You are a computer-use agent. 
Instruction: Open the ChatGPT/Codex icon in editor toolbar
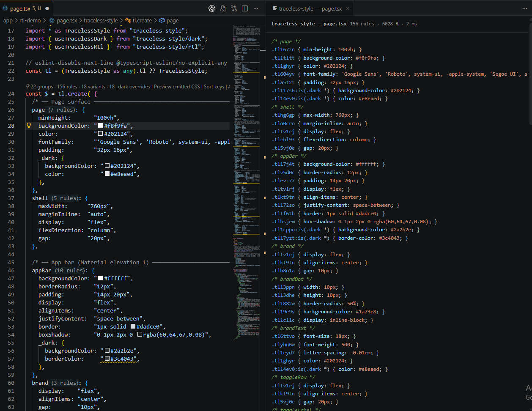[212, 8]
